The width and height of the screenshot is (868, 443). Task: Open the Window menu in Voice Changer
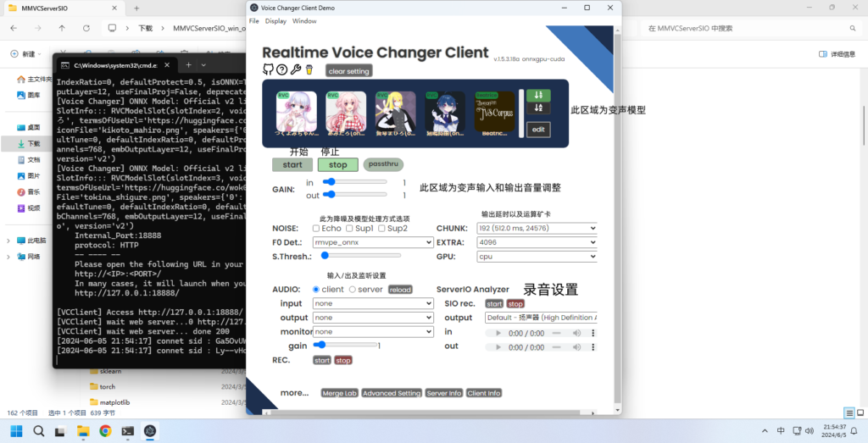304,21
